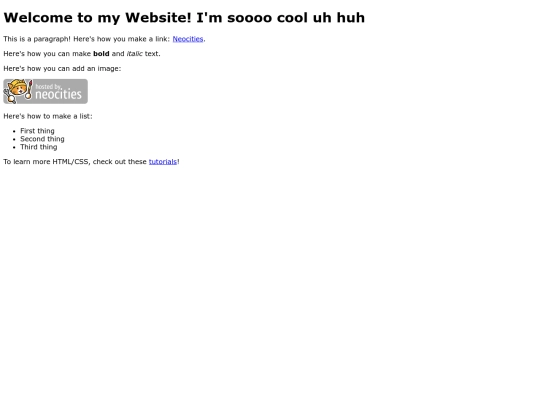Image resolution: width=540 pixels, height=405 pixels.
Task: Click the 'Welcome to my Website!' heading
Action: pos(97,18)
